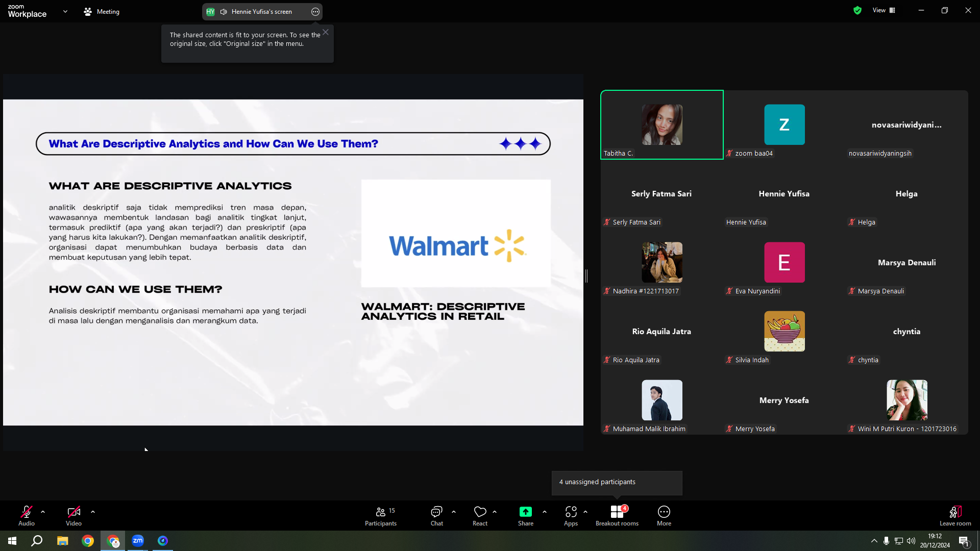Open Breakout rooms
Viewport: 980px width, 551px height.
[617, 515]
